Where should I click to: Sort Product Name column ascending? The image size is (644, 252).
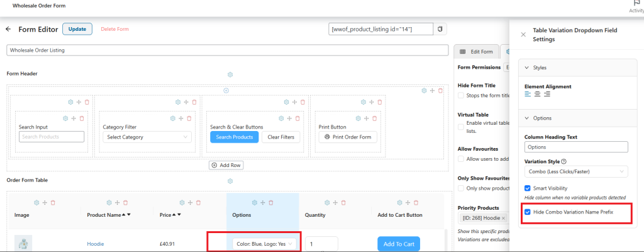pos(123,215)
